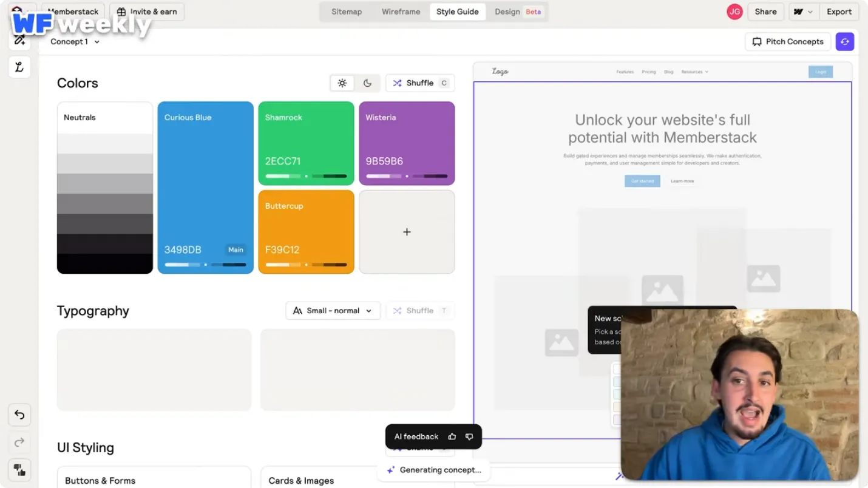Expand Resources menu in preview navbar
The height and width of the screenshot is (488, 868).
pyautogui.click(x=694, y=72)
